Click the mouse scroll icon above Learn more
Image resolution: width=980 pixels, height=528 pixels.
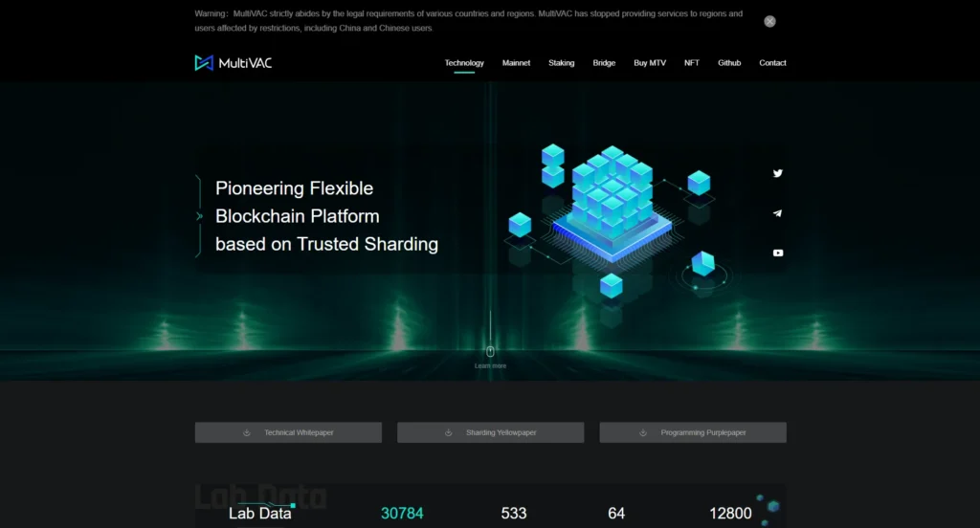(490, 351)
